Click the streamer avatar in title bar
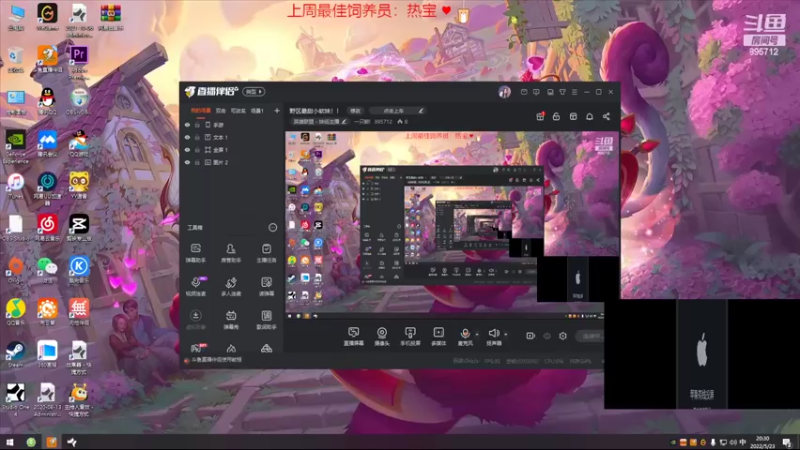Image resolution: width=800 pixels, height=450 pixels. 504,92
